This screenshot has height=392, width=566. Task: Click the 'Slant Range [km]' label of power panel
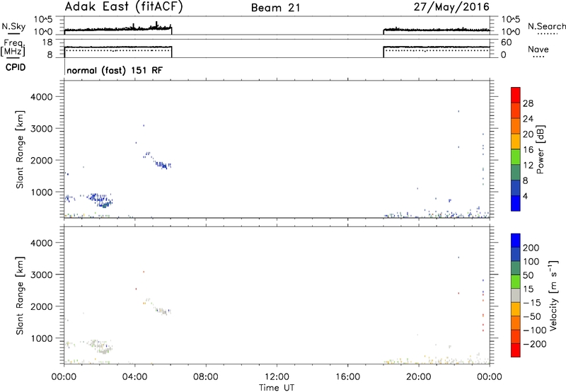tap(20, 149)
